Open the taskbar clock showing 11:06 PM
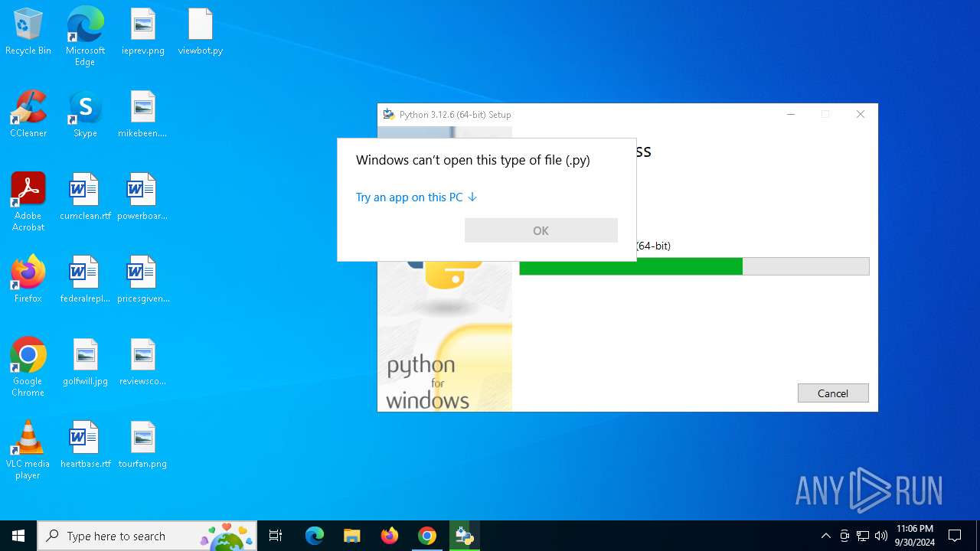 tap(915, 536)
